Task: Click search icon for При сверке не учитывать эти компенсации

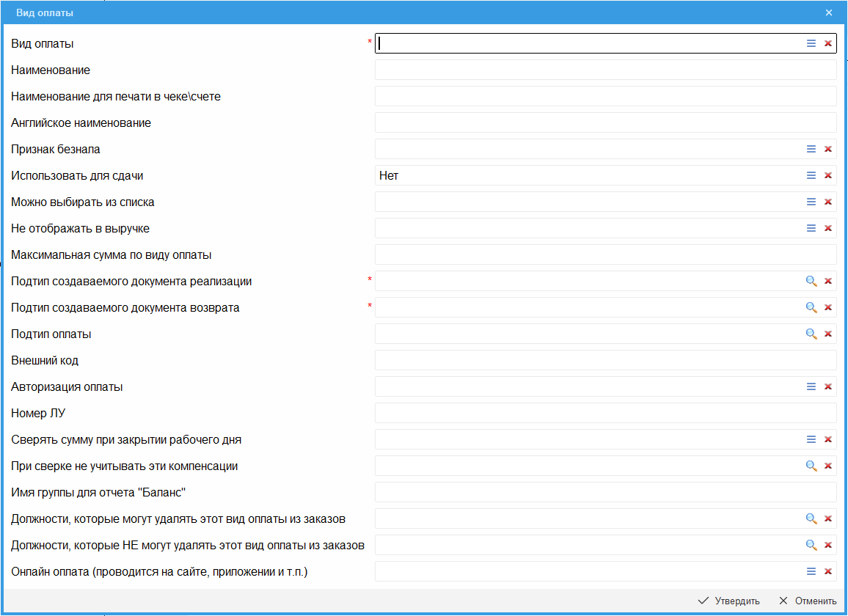Action: tap(811, 466)
